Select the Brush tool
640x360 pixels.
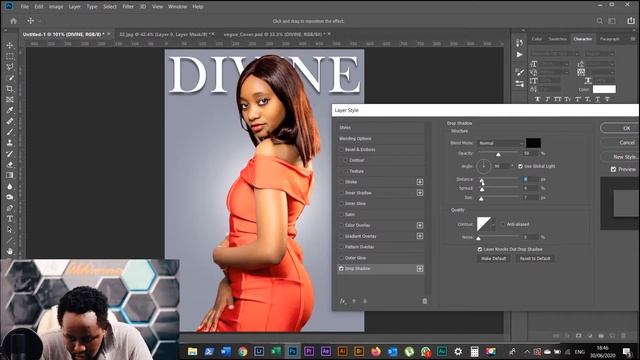[x=10, y=132]
